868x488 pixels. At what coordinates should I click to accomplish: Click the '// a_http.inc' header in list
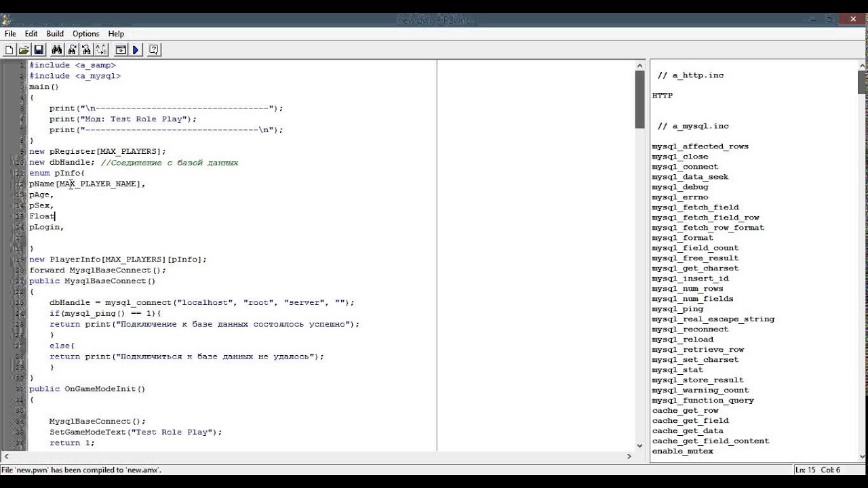pos(690,75)
